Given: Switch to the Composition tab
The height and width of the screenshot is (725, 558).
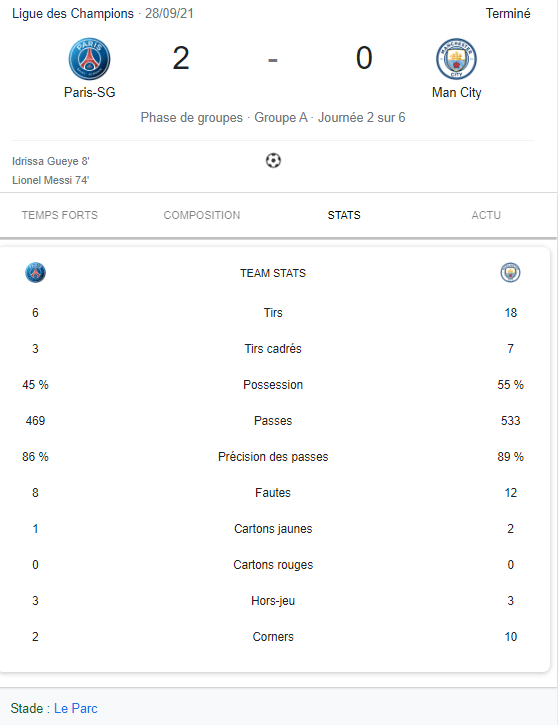Looking at the screenshot, I should coord(202,215).
